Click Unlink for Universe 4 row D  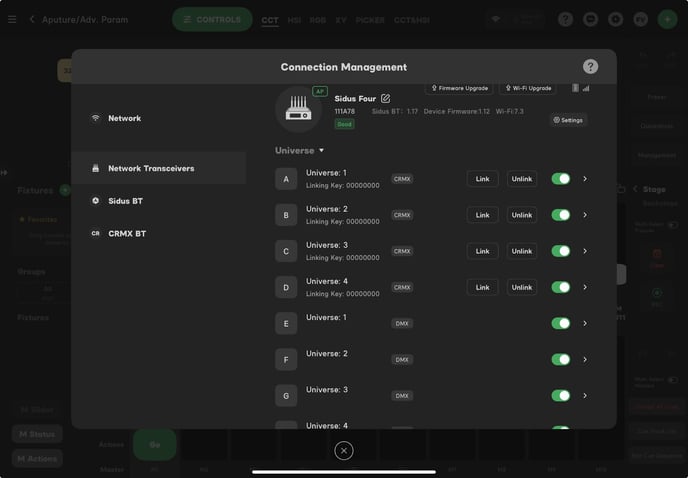(522, 288)
